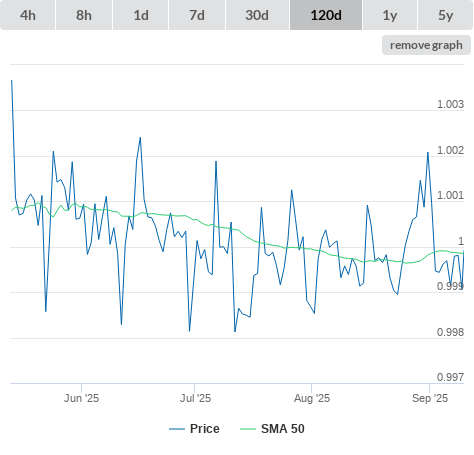Click the tallest price spike at chart start

click(12, 81)
